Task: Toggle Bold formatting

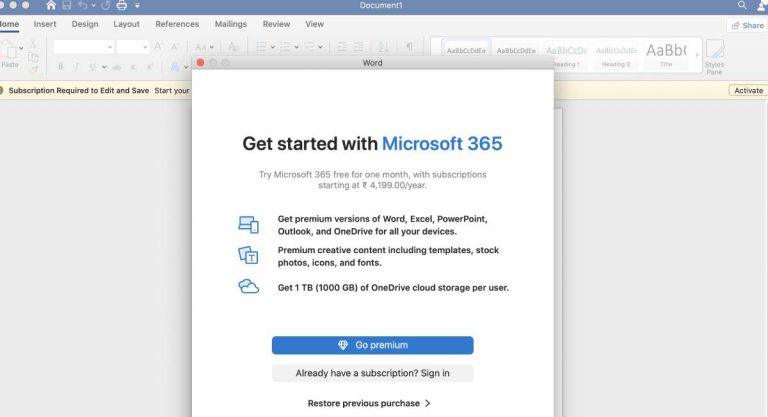Action: [x=60, y=67]
